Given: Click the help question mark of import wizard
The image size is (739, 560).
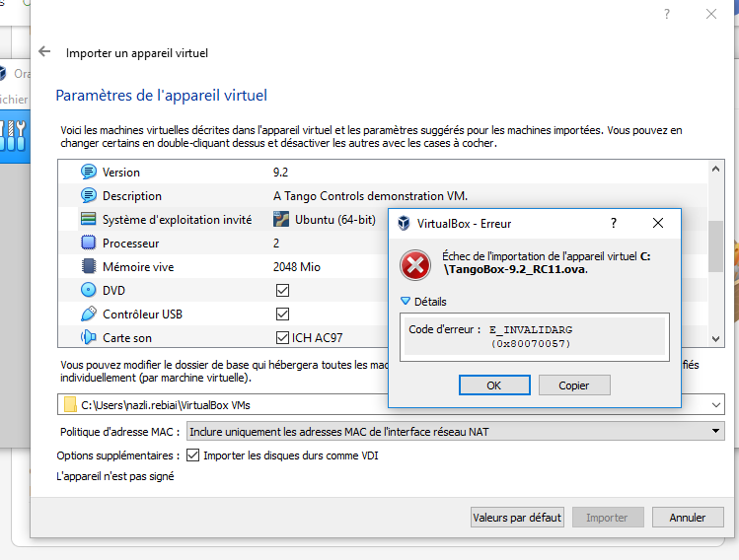Looking at the screenshot, I should click(x=666, y=14).
